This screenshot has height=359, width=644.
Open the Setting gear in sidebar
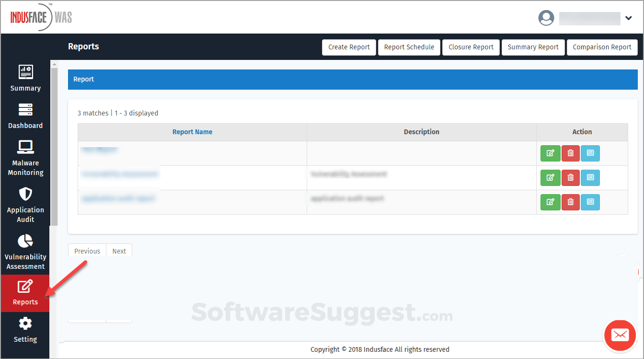click(x=25, y=330)
